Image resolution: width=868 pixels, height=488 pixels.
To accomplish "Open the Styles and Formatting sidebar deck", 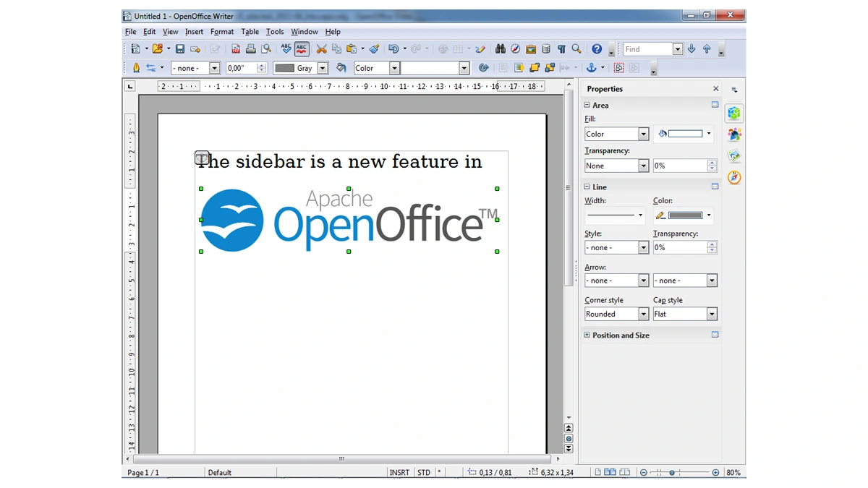I will (x=734, y=134).
